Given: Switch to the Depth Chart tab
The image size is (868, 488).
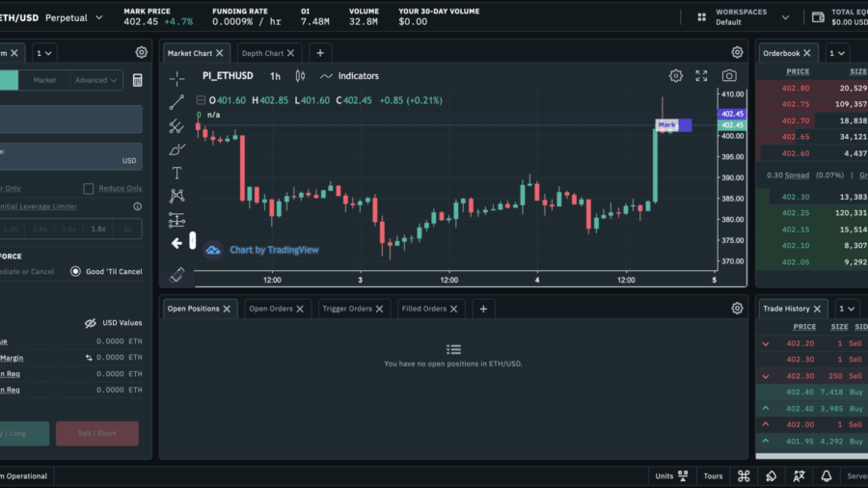Looking at the screenshot, I should point(262,53).
